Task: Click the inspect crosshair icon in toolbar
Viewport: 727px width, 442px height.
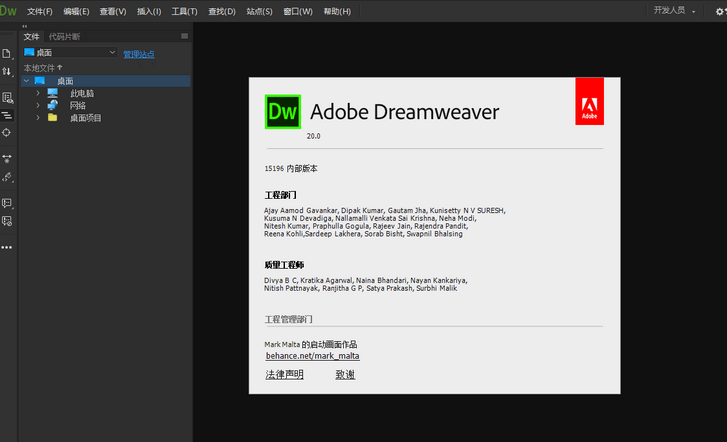Action: 6,133
